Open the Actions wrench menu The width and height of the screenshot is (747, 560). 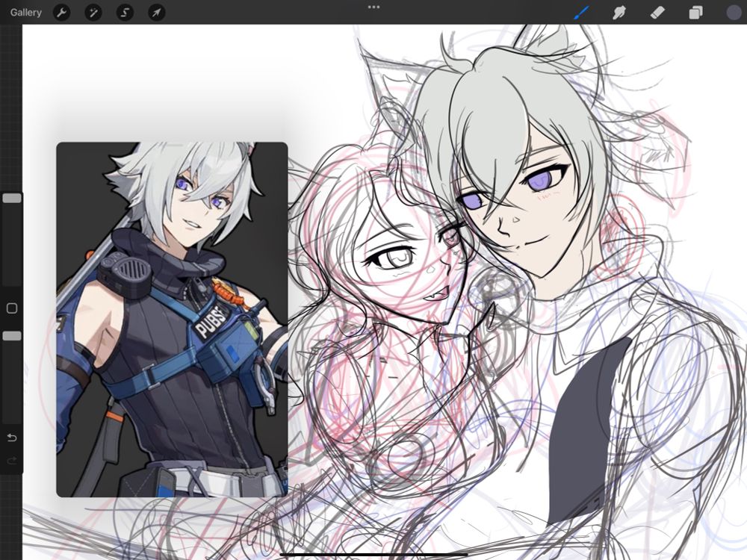pyautogui.click(x=61, y=13)
